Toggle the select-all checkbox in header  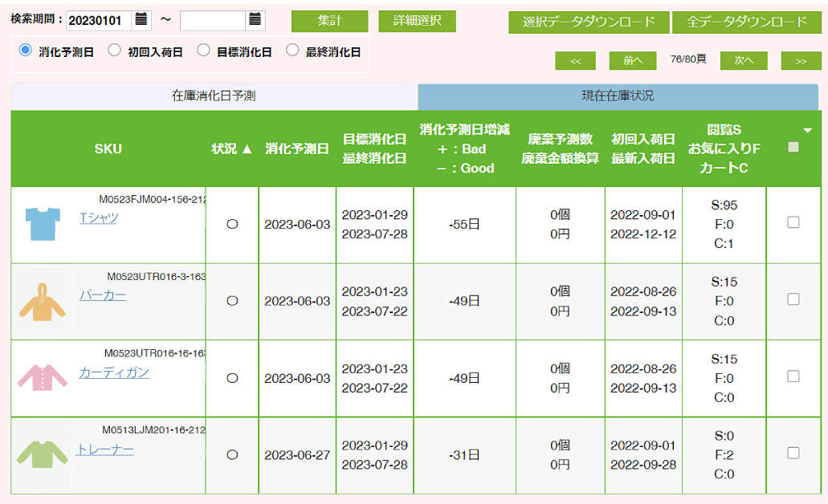[x=793, y=148]
